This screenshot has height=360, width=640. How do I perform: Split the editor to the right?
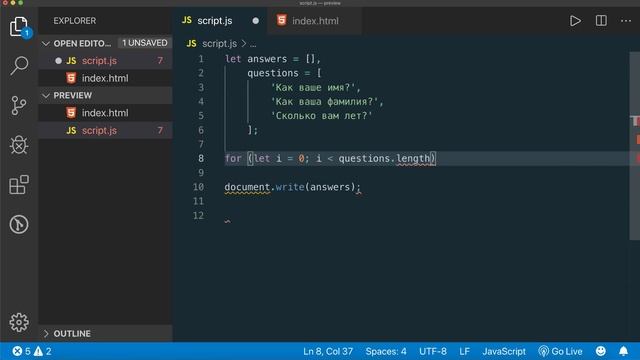click(601, 21)
